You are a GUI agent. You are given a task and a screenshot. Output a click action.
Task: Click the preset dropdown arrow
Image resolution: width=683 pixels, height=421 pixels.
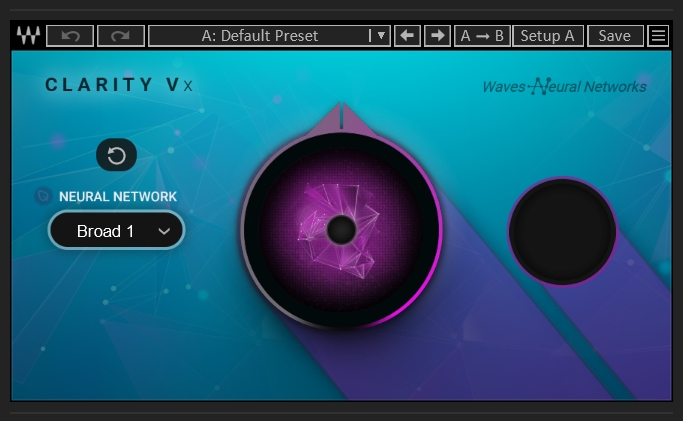point(381,36)
